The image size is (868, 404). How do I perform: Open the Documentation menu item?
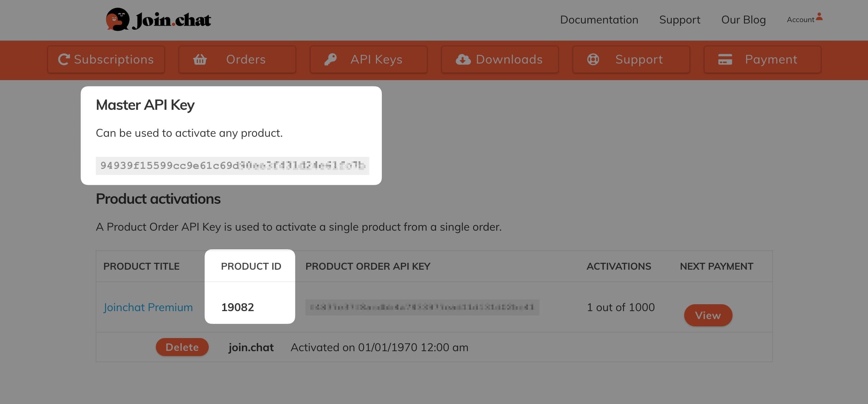pyautogui.click(x=599, y=20)
